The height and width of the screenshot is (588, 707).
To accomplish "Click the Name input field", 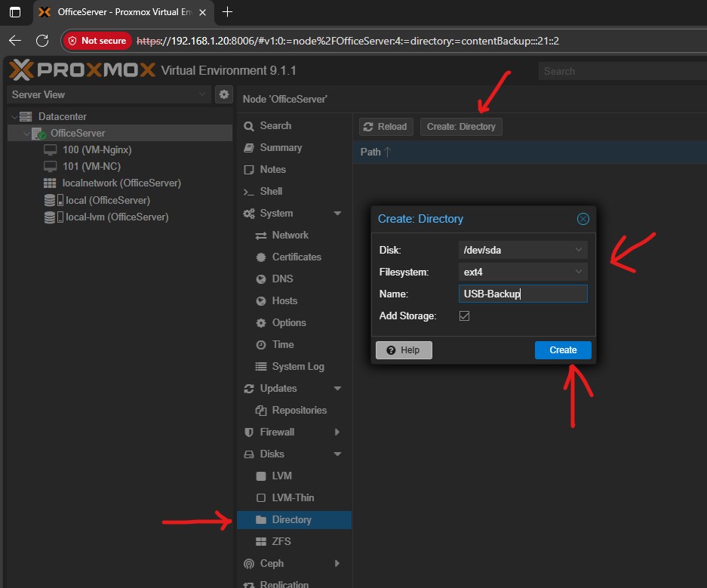I will (x=522, y=294).
